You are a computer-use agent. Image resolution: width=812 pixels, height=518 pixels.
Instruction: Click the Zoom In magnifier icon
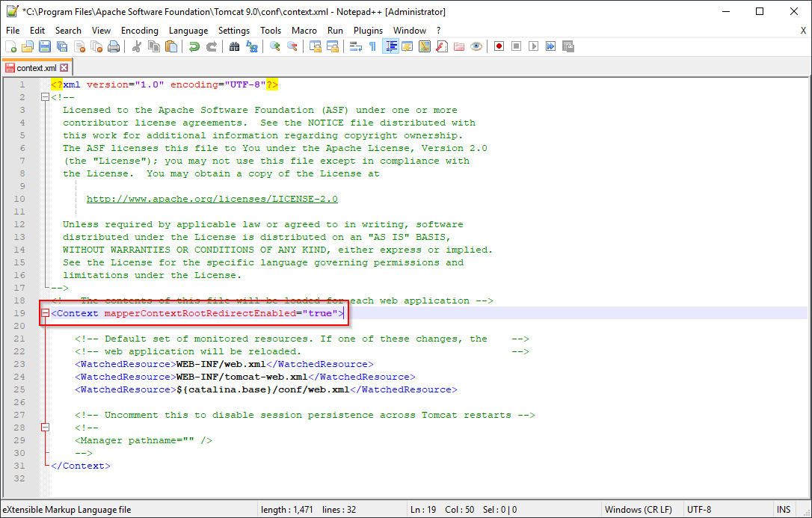click(275, 46)
